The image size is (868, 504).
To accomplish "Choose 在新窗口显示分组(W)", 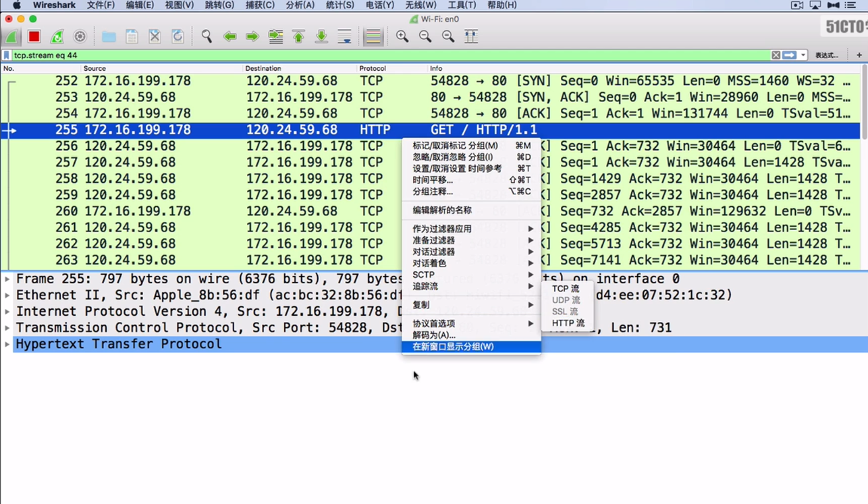I will pos(471,346).
